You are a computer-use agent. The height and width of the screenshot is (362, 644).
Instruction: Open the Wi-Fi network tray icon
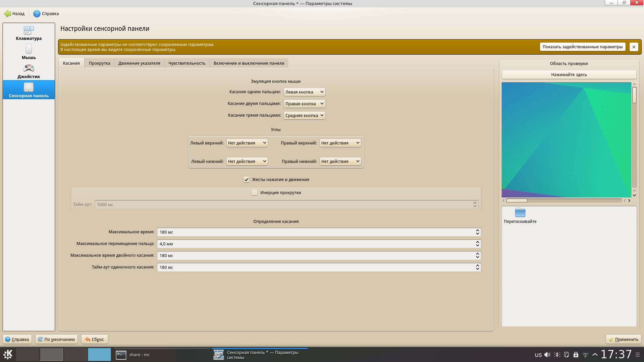tap(585, 355)
